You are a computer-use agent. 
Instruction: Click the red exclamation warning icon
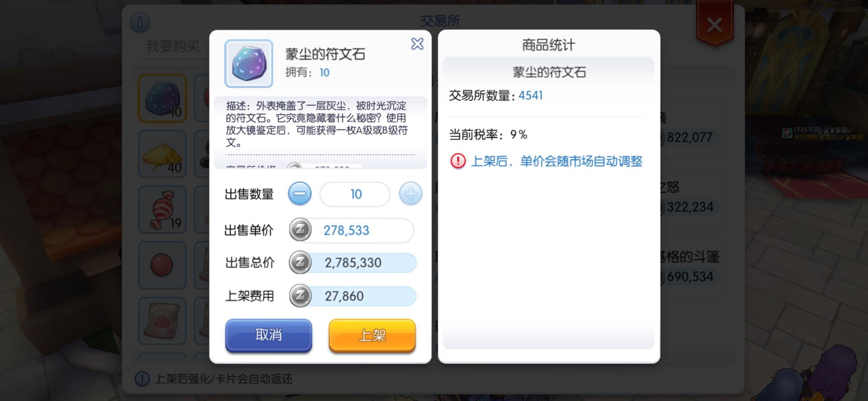coord(458,161)
